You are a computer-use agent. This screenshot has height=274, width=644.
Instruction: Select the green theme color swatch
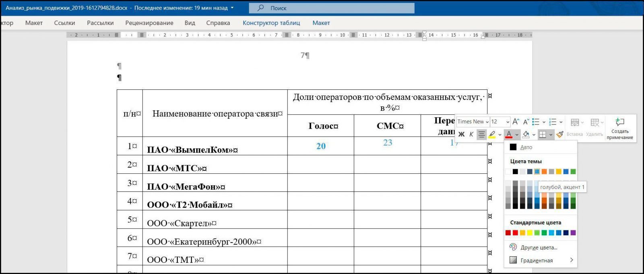point(573,172)
